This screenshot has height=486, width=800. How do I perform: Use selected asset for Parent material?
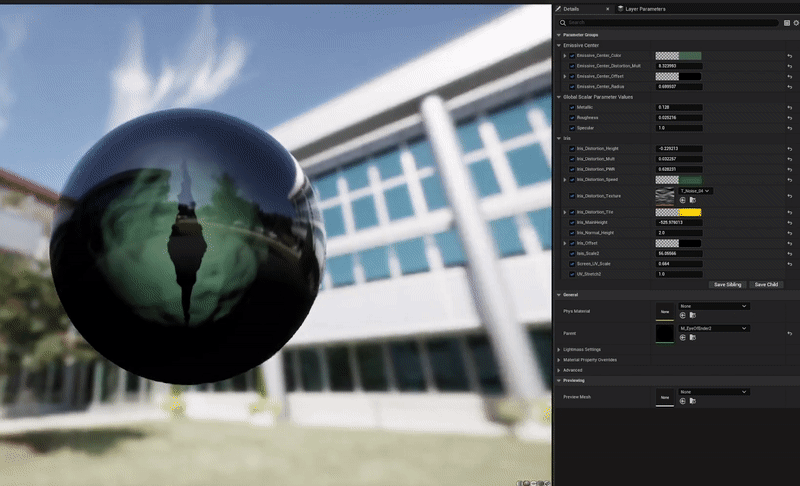[x=683, y=337]
